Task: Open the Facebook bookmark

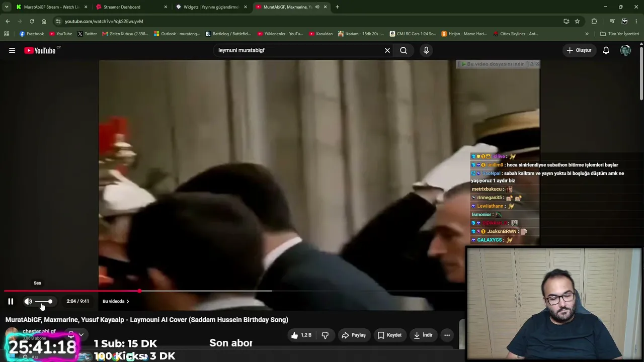Action: coord(32,34)
